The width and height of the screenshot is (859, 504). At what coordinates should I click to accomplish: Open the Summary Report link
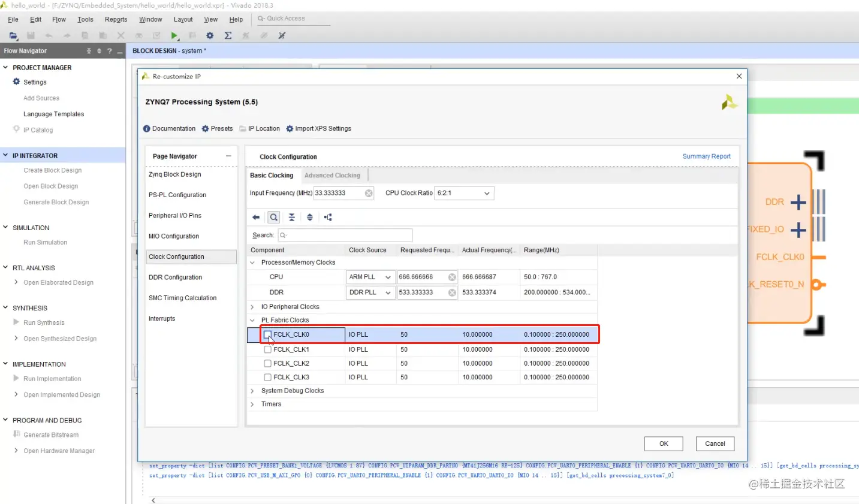coord(706,156)
